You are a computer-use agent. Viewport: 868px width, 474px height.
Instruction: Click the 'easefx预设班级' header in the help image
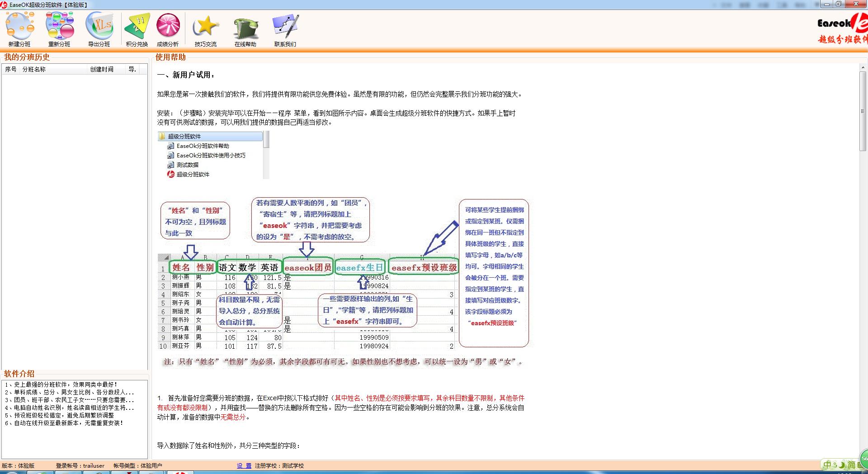click(x=424, y=267)
